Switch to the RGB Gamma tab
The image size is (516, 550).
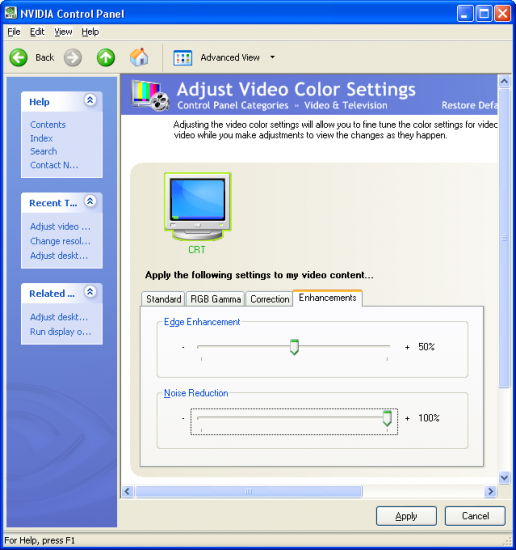(x=215, y=299)
